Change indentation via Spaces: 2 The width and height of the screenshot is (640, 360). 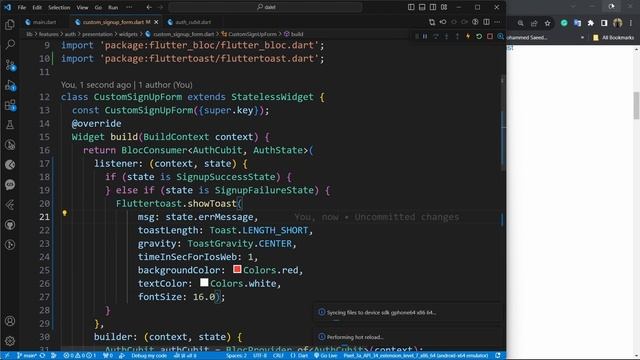point(236,356)
